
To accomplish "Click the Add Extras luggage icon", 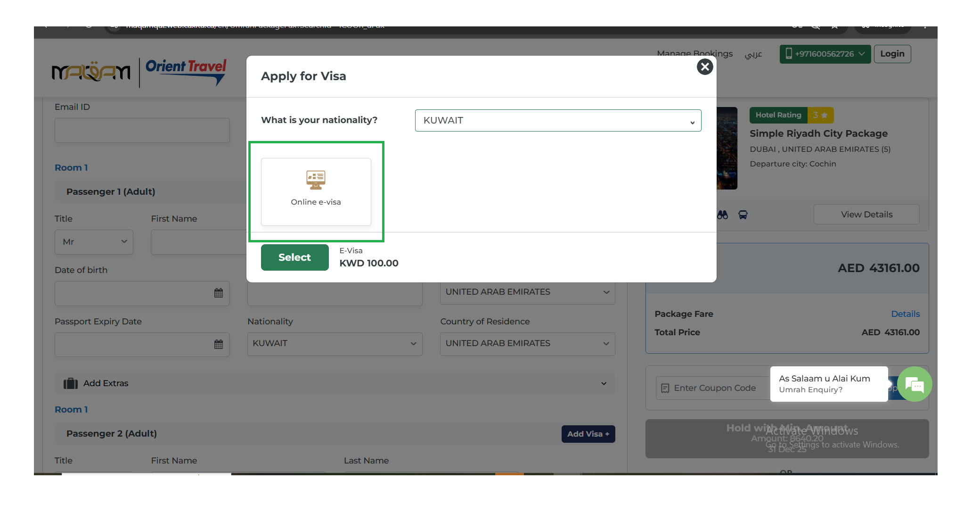I will pyautogui.click(x=71, y=383).
